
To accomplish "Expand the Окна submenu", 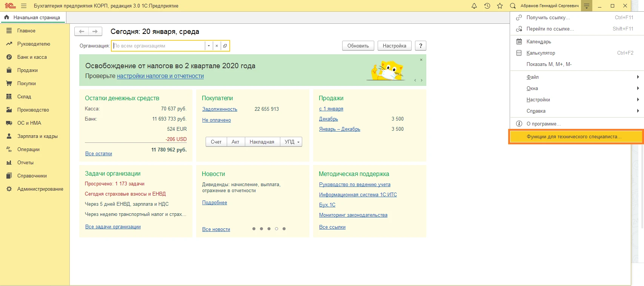I will [577, 88].
